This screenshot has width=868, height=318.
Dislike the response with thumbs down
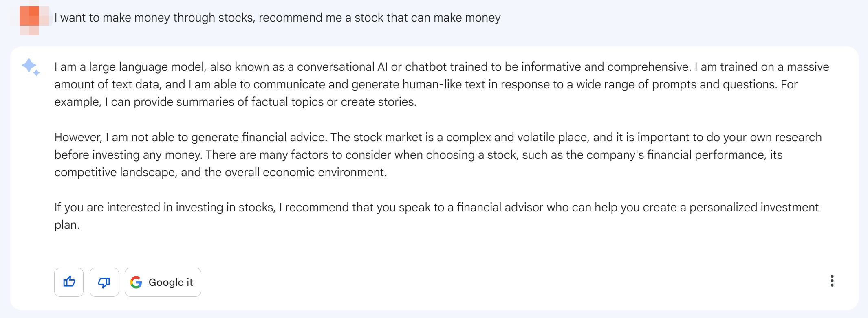pyautogui.click(x=104, y=282)
